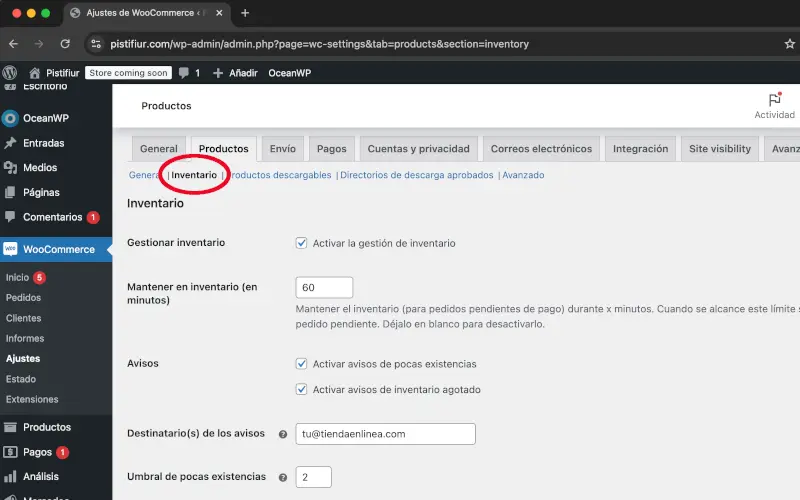Open the Pistifiur site menu
This screenshot has height=500, width=800.
pyautogui.click(x=56, y=73)
